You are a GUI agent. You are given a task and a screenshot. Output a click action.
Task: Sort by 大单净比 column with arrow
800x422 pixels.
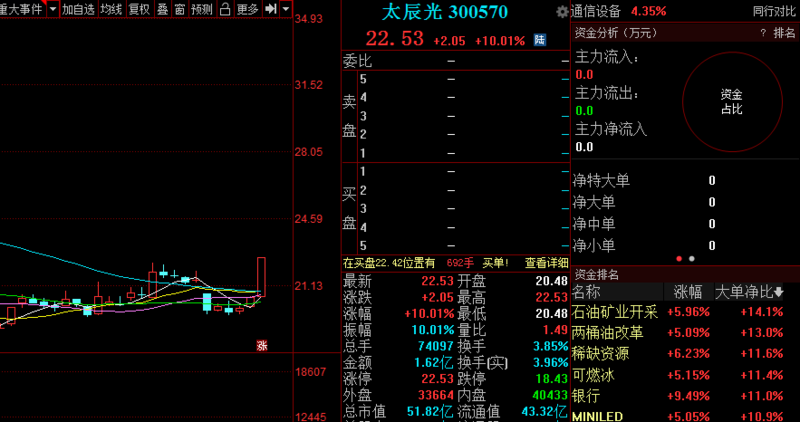pyautogui.click(x=749, y=292)
